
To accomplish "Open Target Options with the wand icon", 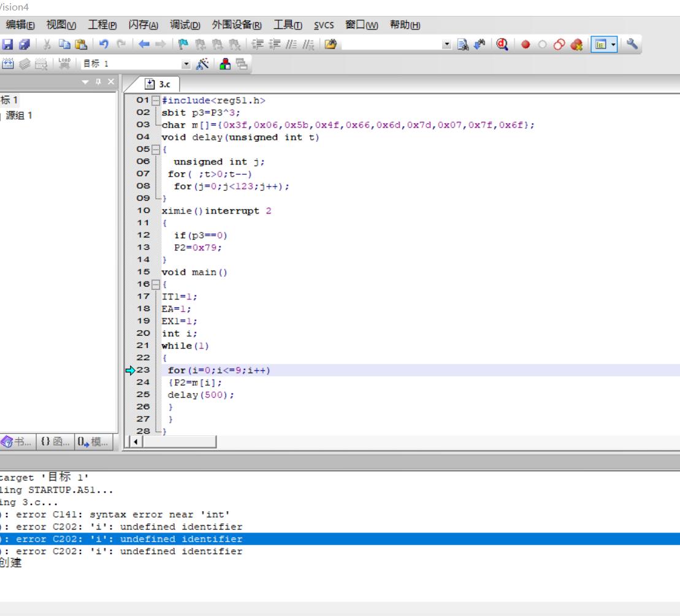I will 202,64.
